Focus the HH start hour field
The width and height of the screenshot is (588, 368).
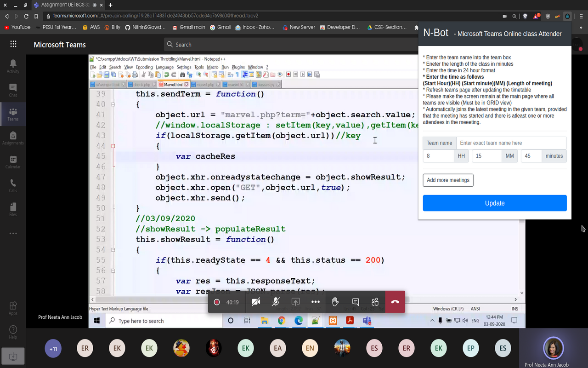tap(439, 156)
